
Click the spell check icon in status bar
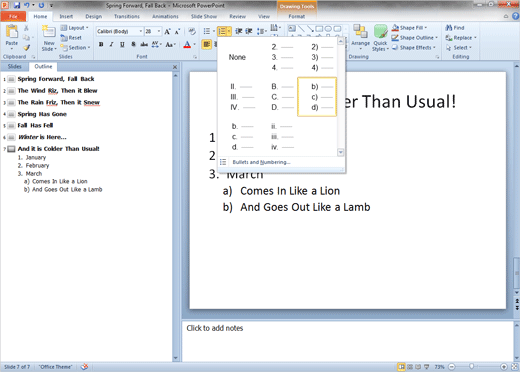click(x=85, y=367)
